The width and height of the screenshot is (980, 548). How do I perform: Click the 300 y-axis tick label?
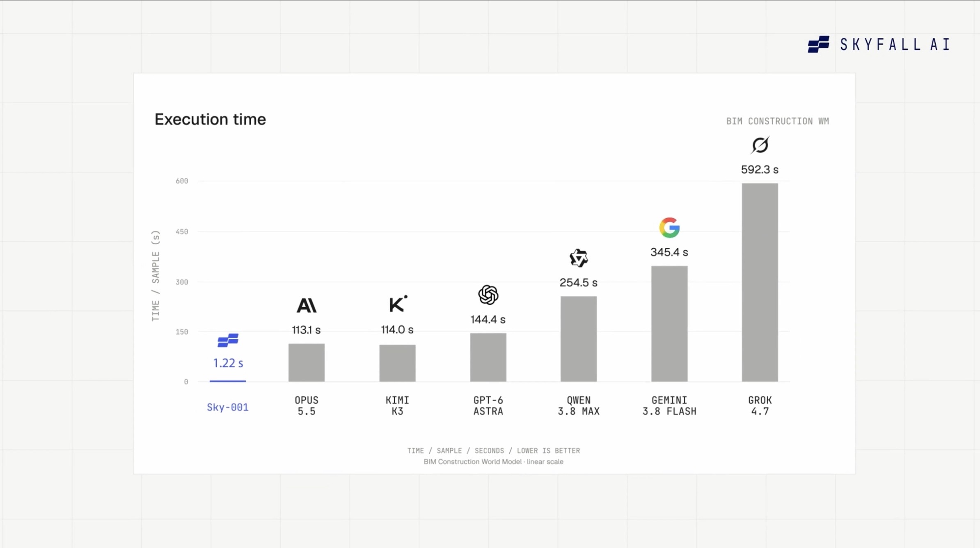pos(182,282)
